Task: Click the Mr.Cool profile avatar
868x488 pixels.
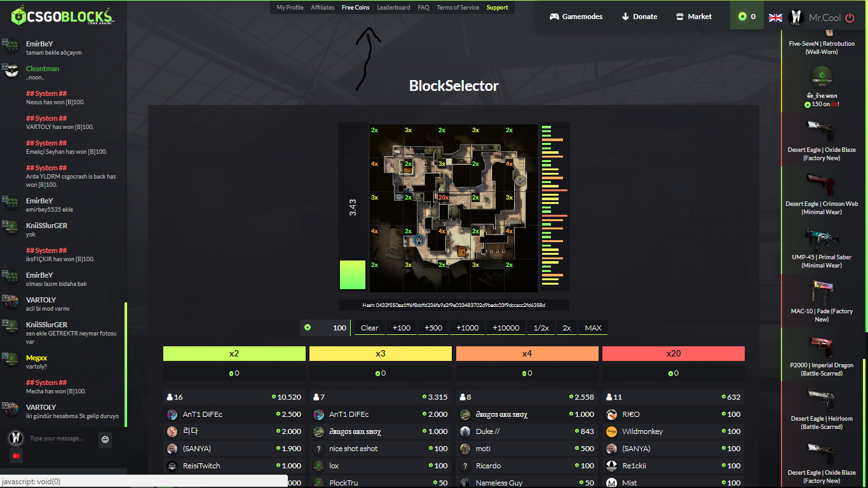Action: (796, 18)
